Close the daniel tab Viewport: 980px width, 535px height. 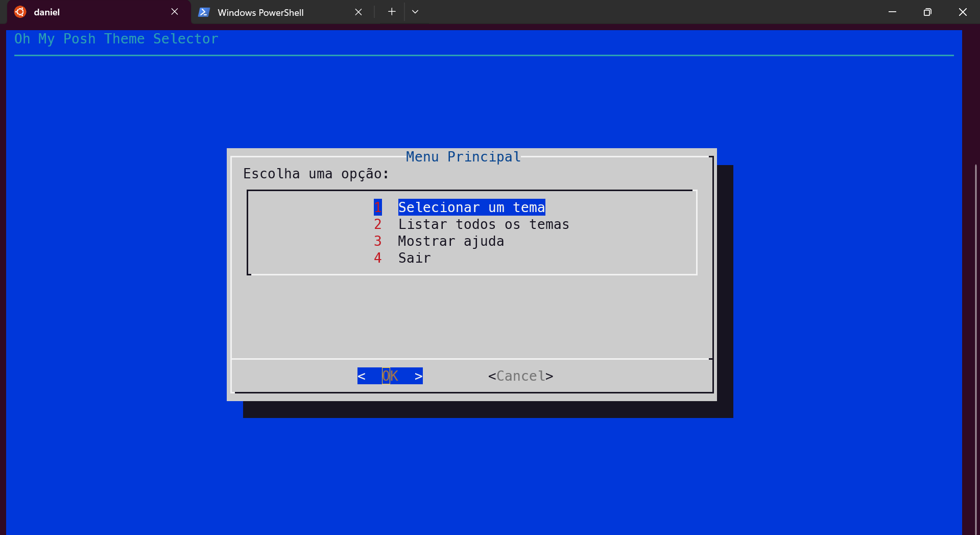point(175,12)
